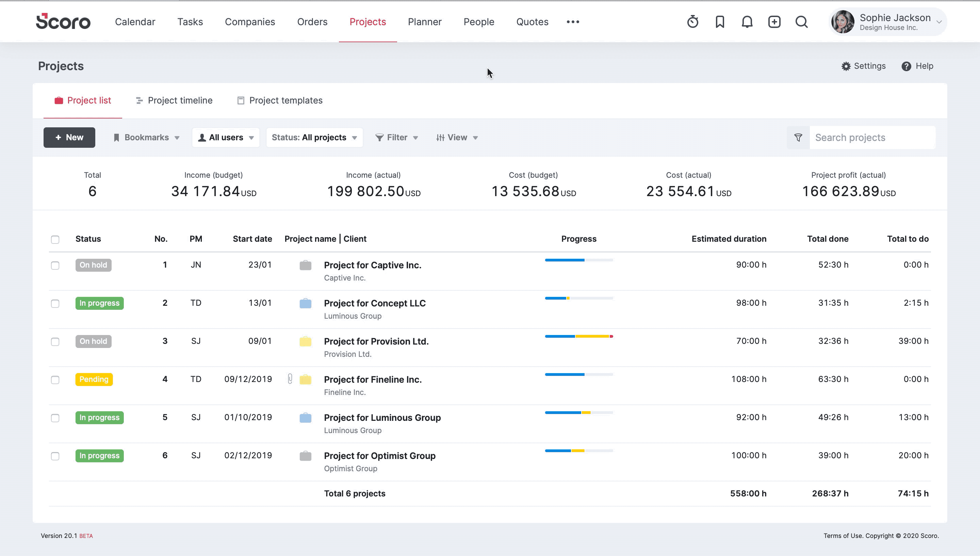This screenshot has height=556, width=980.
Task: Open the Tasks menu
Action: [190, 22]
